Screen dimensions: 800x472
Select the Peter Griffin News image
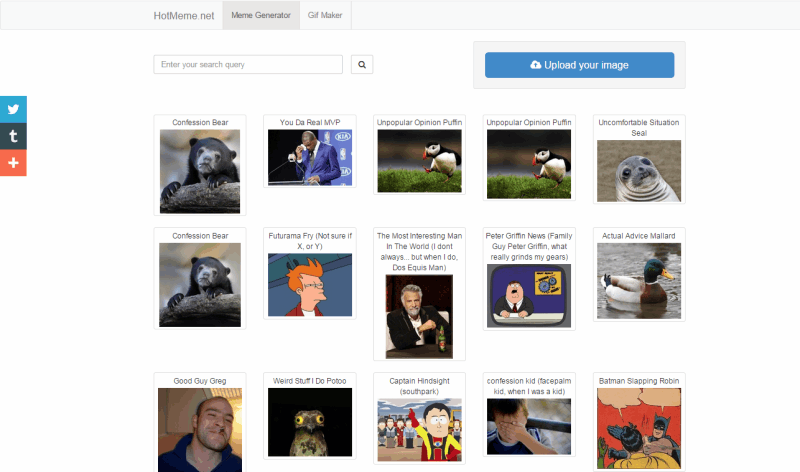(x=529, y=295)
